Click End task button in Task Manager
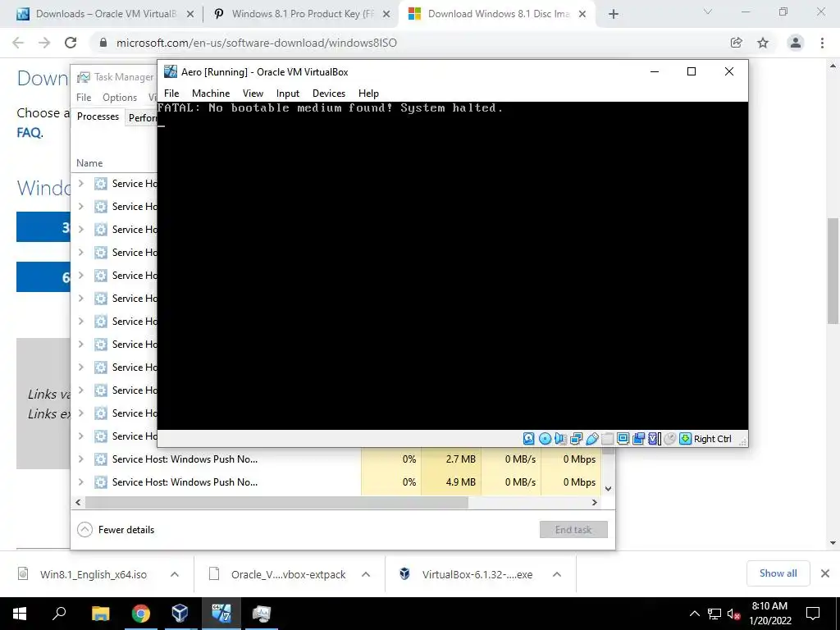 coord(573,530)
